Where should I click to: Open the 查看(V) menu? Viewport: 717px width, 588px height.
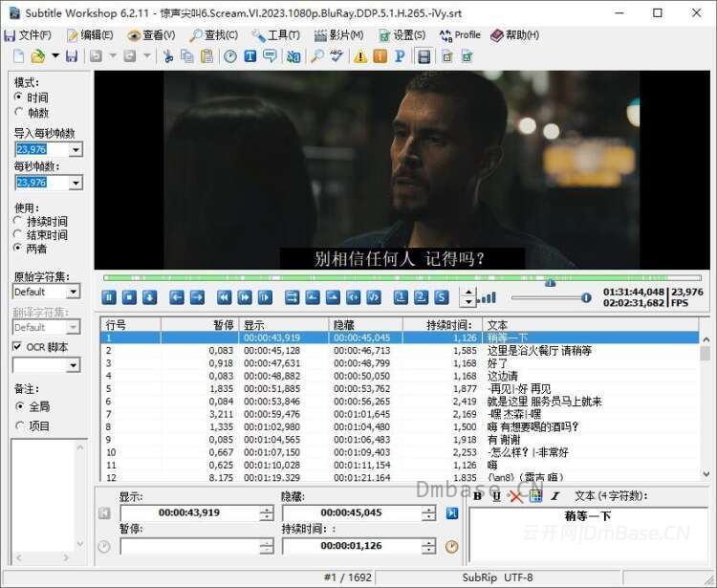[151, 35]
